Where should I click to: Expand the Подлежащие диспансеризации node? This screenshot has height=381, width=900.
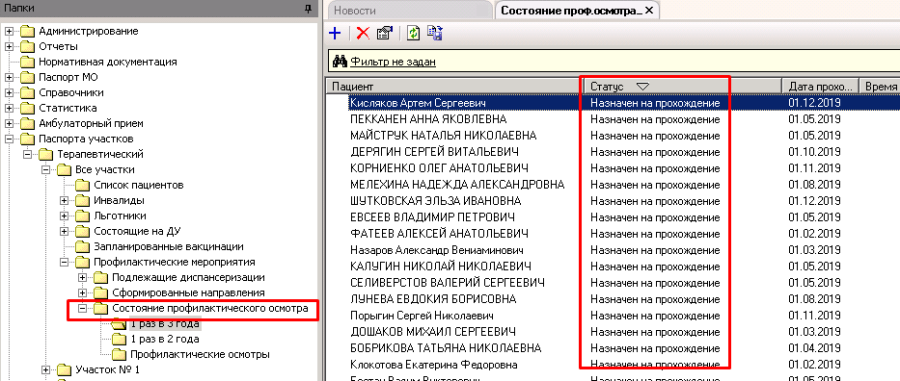pyautogui.click(x=83, y=278)
